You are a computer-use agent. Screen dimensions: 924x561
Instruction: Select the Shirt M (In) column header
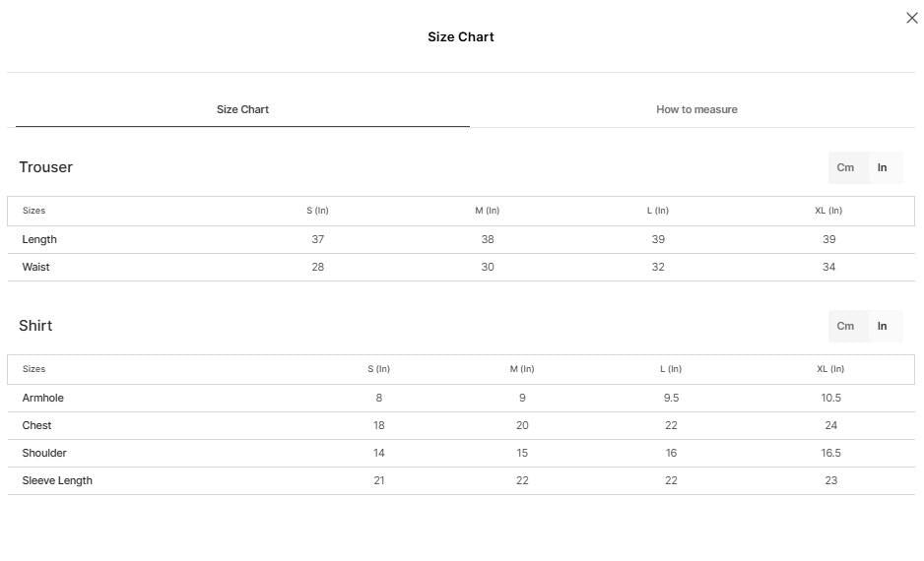pos(522,369)
